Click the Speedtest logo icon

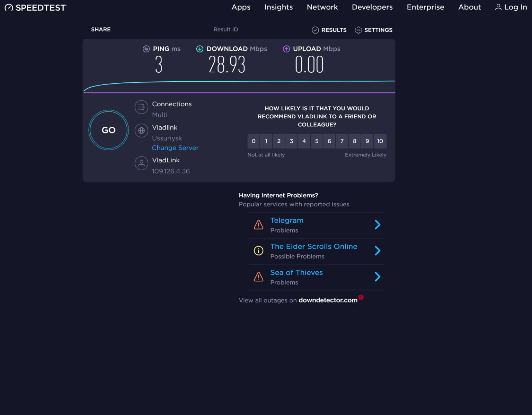tap(9, 8)
